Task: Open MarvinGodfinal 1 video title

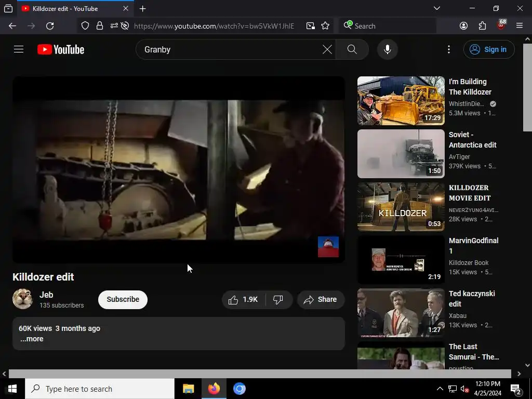Action: [473, 246]
